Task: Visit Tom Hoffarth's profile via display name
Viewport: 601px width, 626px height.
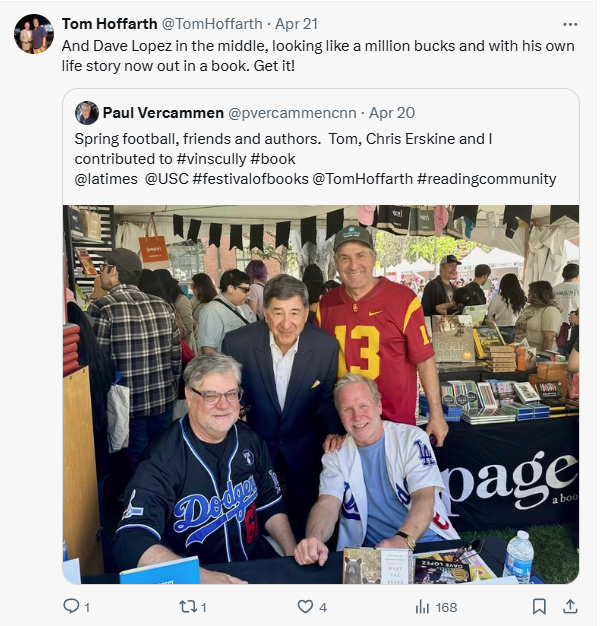Action: tap(109, 24)
